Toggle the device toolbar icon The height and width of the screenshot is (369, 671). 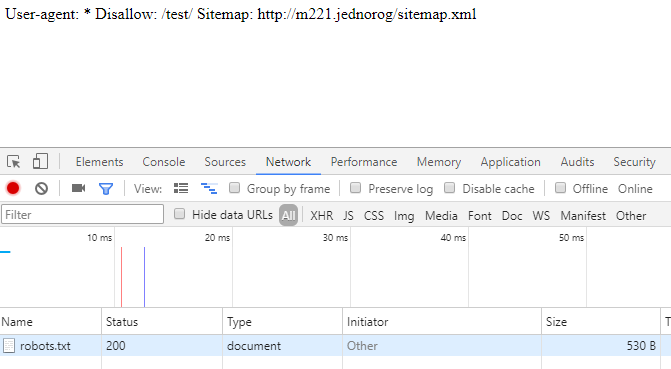coord(40,162)
